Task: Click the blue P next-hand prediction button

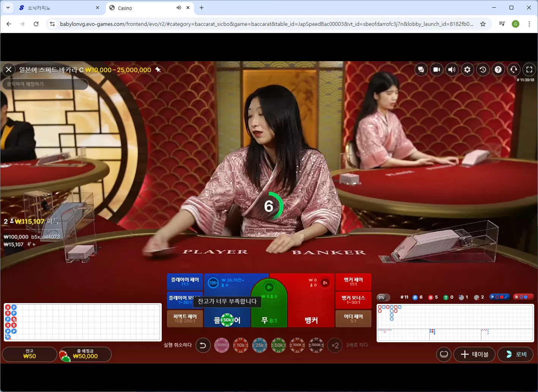Action: [499, 297]
